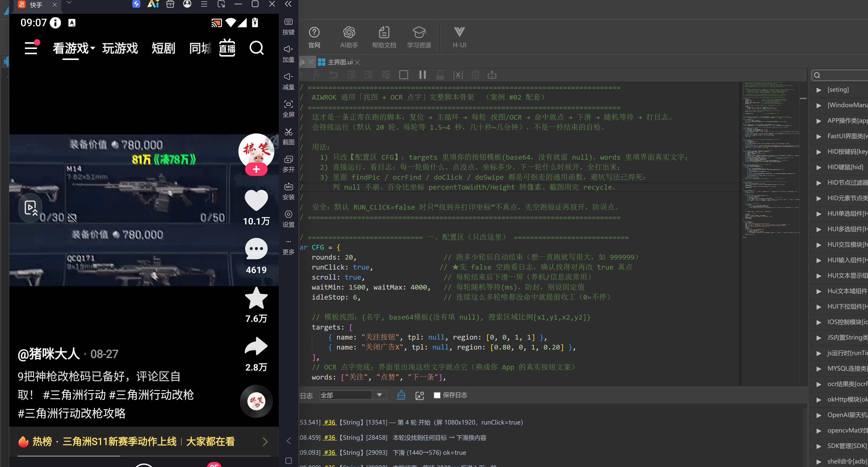Click spinning music disc thumbnail
This screenshot has width=868, height=467.
coord(256,401)
